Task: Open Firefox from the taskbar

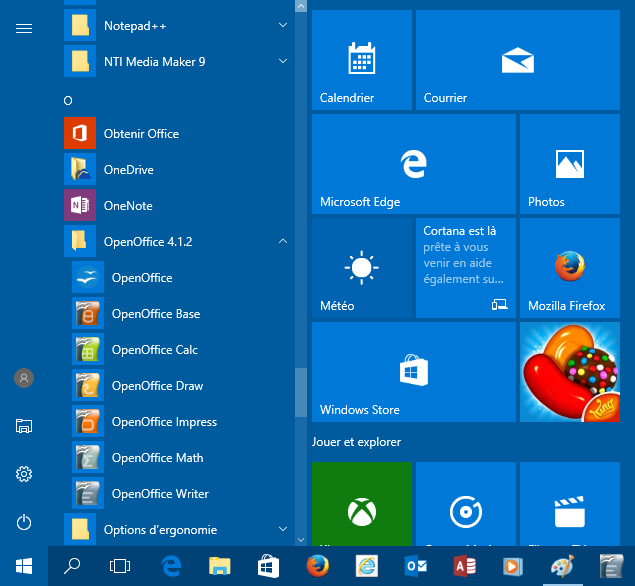Action: pos(318,566)
